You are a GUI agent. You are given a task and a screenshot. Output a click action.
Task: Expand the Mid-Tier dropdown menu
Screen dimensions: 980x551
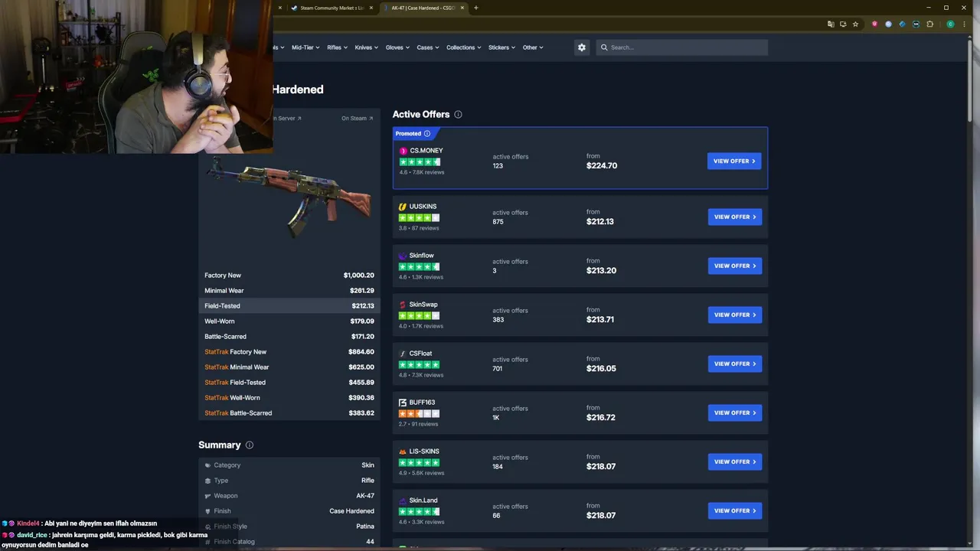coord(305,47)
